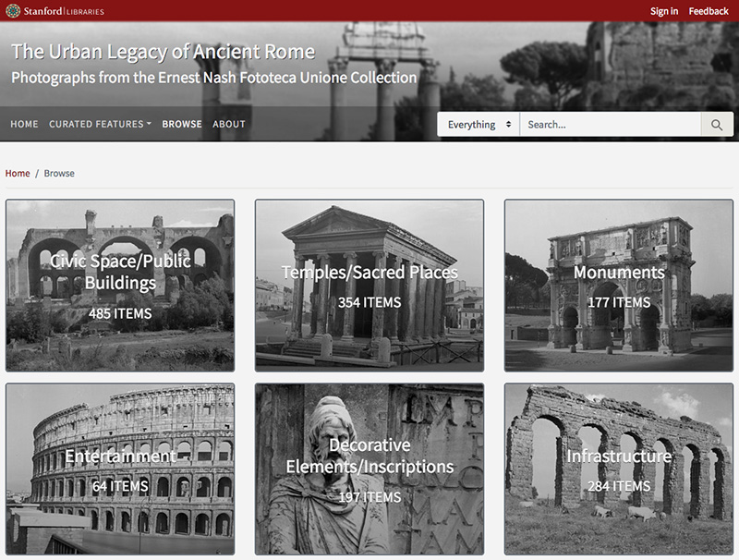
Task: Click the Sign in link
Action: (x=664, y=11)
